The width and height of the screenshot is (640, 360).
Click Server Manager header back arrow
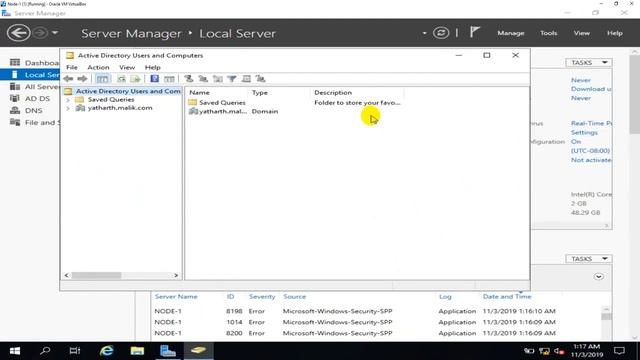(18, 33)
